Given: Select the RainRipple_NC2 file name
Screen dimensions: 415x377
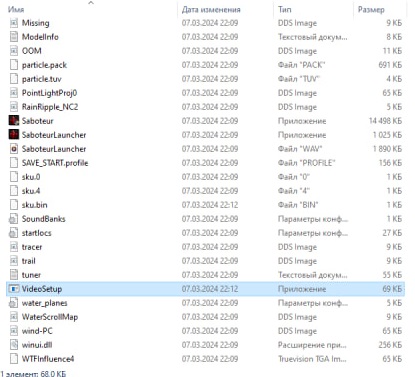Looking at the screenshot, I should click(50, 107).
